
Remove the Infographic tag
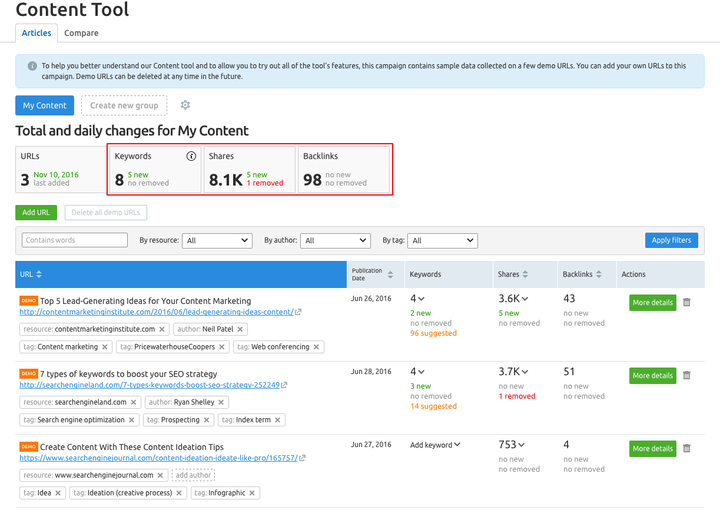pos(252,493)
